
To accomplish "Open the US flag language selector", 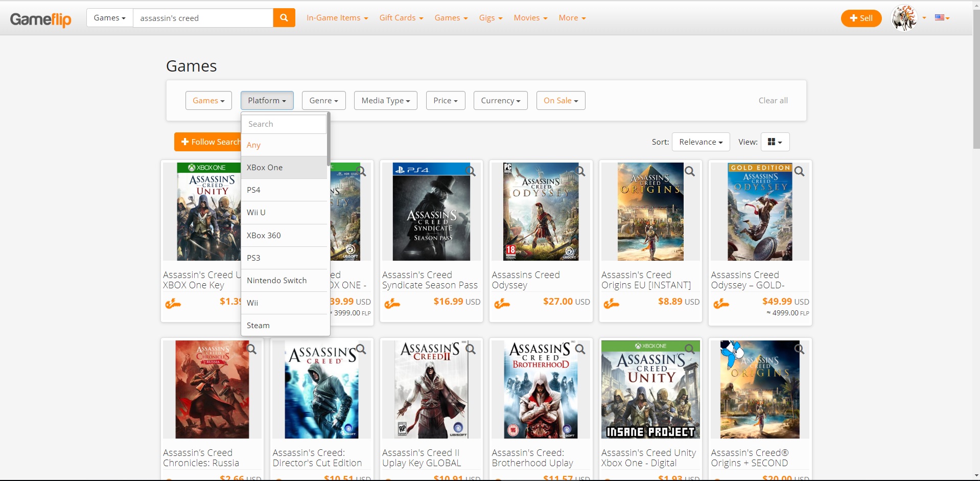I will [942, 17].
